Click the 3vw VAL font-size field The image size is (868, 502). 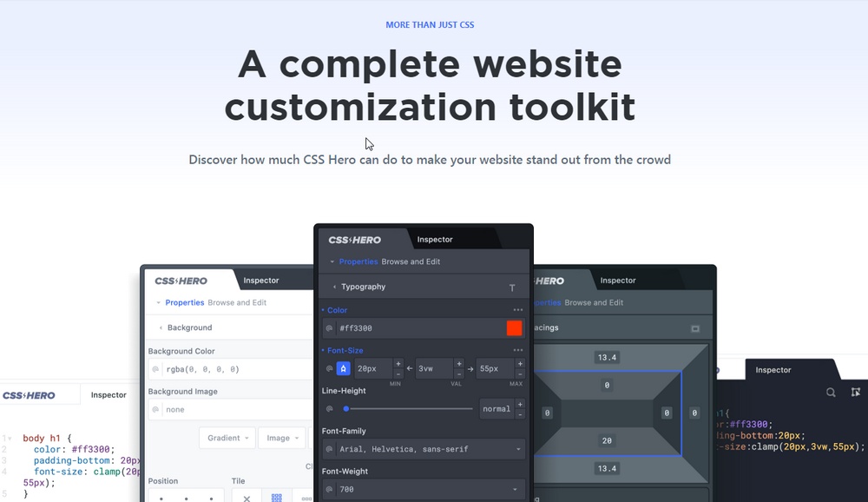pyautogui.click(x=435, y=368)
